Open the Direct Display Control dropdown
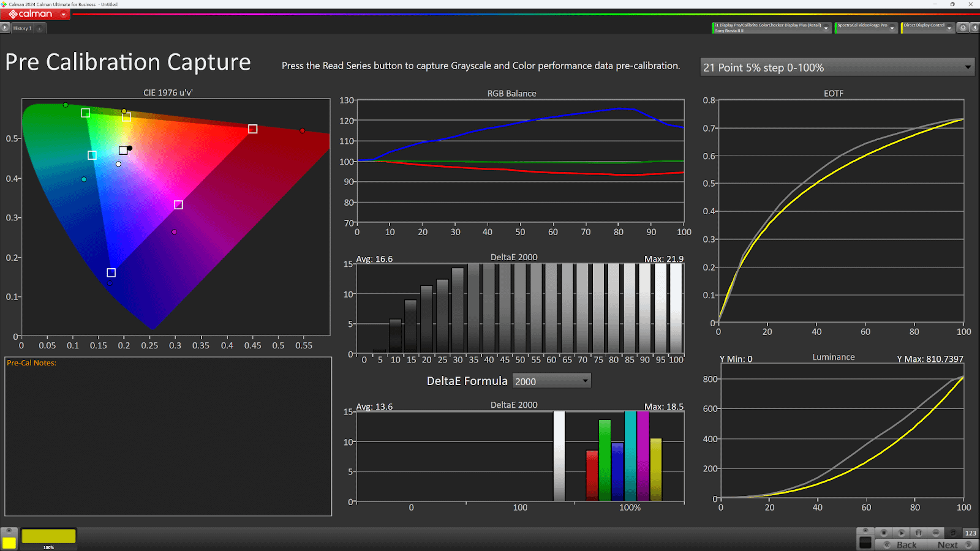980x551 pixels. 949,28
